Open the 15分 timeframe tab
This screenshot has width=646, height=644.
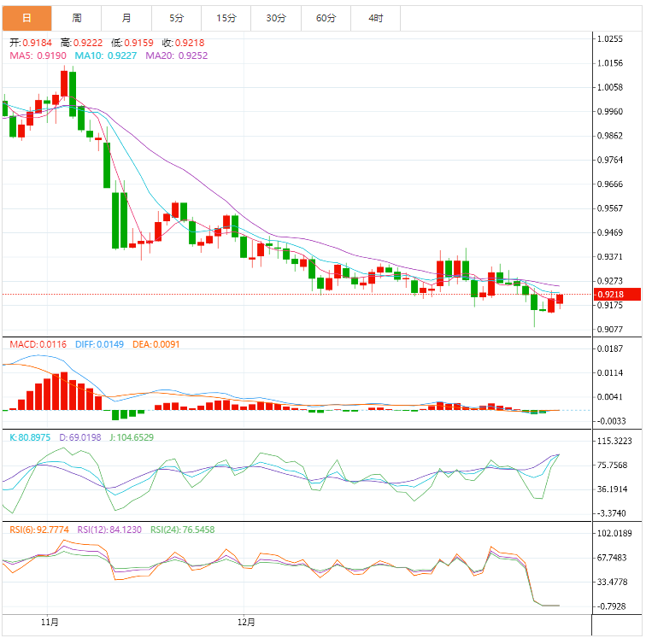click(226, 18)
